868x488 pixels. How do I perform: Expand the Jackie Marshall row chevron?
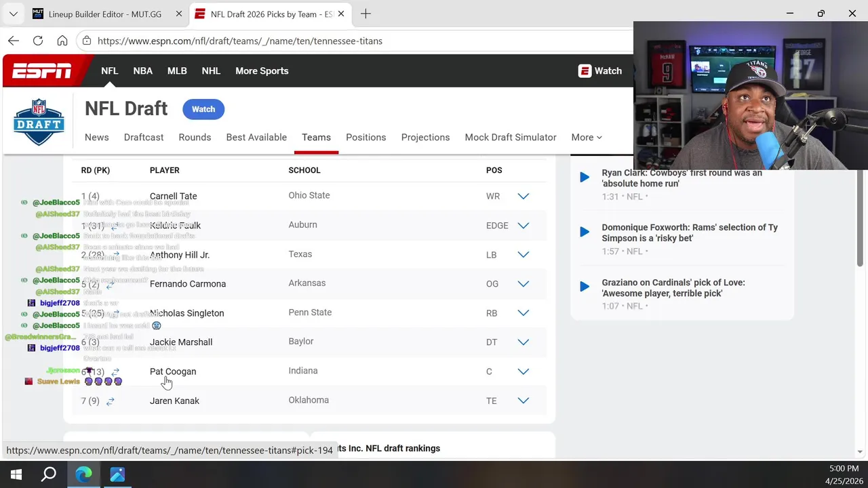coord(523,342)
